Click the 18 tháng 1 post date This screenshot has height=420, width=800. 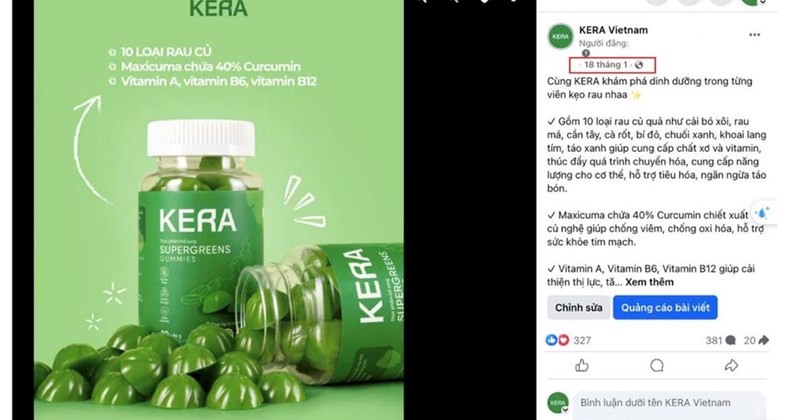pos(606,65)
